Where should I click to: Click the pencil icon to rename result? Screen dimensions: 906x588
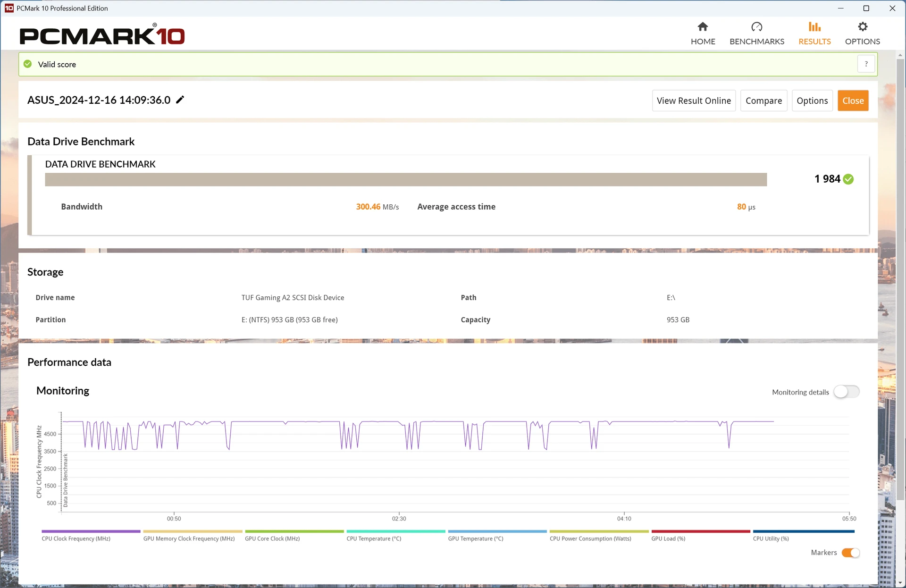coord(180,100)
